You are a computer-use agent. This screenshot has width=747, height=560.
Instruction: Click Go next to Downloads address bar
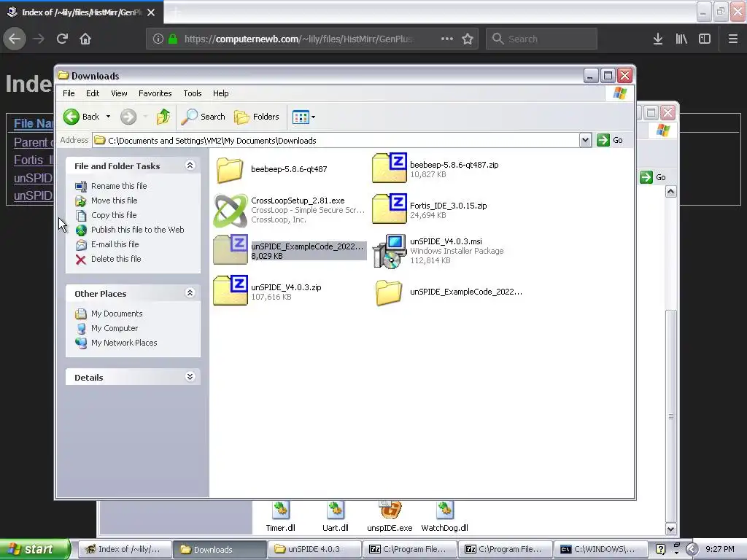pyautogui.click(x=611, y=140)
